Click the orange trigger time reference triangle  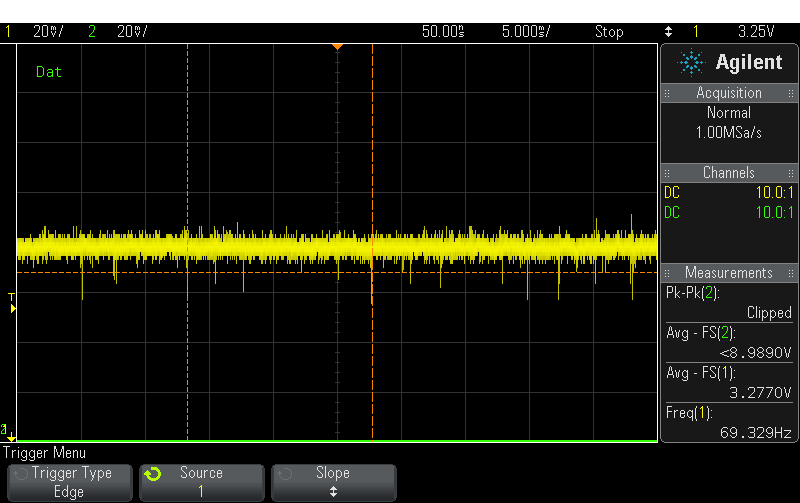[x=337, y=47]
